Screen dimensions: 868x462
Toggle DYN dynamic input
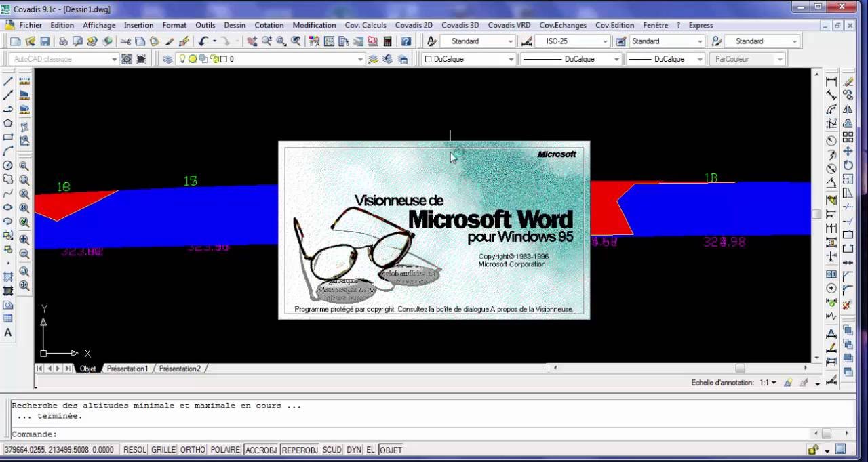coord(354,450)
